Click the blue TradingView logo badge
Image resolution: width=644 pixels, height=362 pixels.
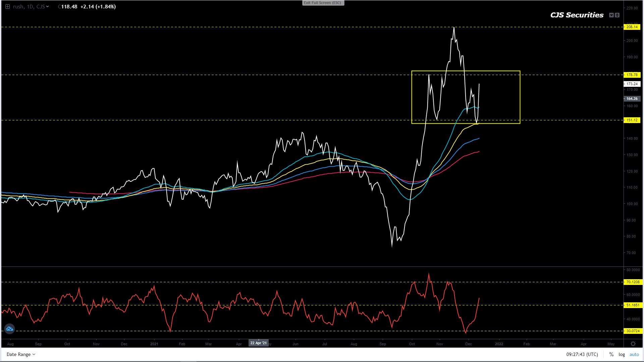pyautogui.click(x=9, y=329)
